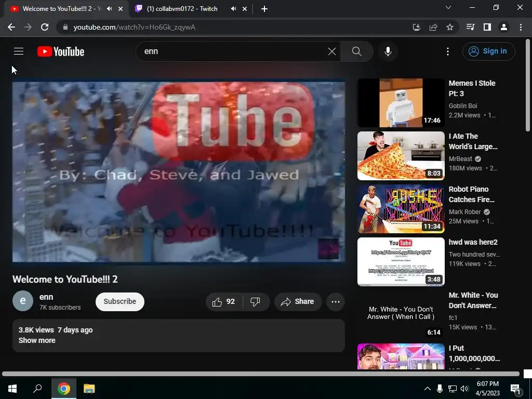
Task: Click the Mark Rober channel name
Action: (464, 212)
